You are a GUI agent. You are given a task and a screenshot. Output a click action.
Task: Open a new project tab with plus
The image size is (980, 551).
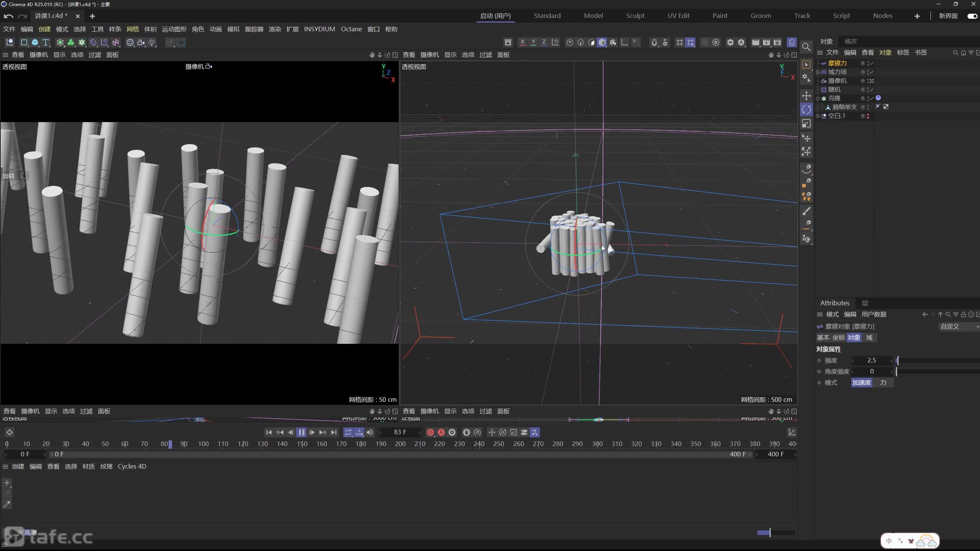[x=92, y=16]
